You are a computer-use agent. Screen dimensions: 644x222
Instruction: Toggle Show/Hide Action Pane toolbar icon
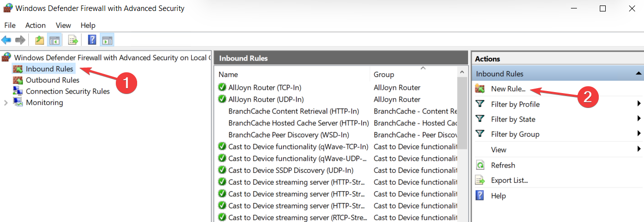(x=107, y=40)
